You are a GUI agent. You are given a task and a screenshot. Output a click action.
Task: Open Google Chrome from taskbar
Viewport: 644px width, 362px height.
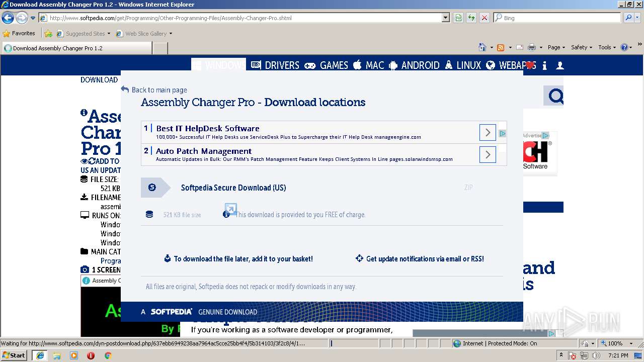point(108,355)
